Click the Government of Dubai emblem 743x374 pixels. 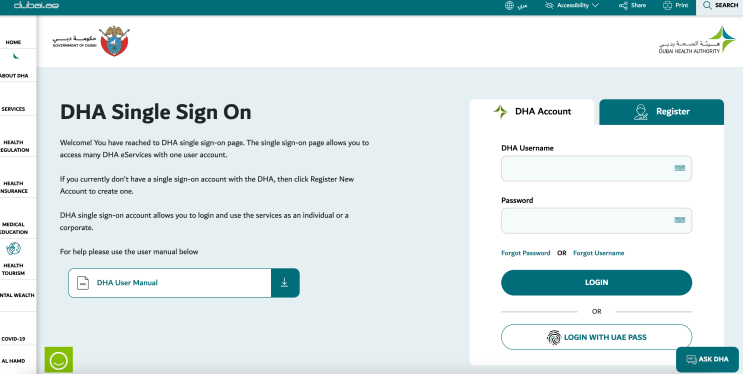114,41
